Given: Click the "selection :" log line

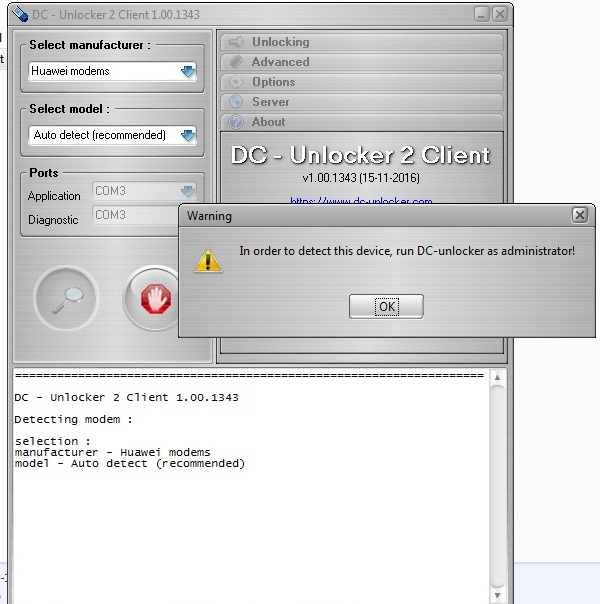Looking at the screenshot, I should click(x=52, y=441).
